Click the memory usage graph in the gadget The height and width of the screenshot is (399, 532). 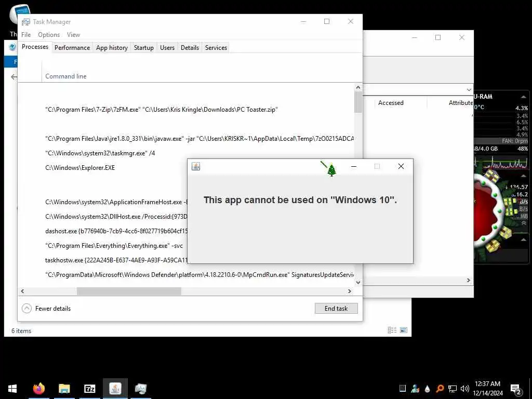[502, 163]
